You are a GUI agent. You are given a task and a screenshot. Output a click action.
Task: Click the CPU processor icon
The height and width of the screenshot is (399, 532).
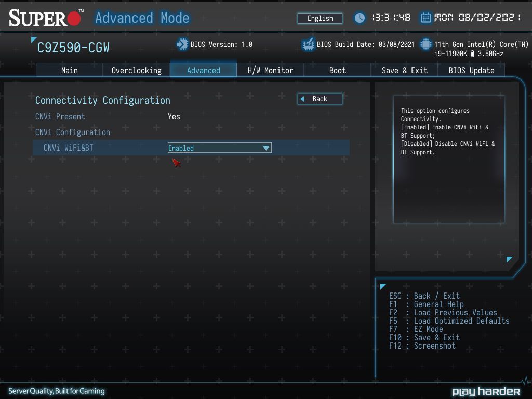click(426, 44)
